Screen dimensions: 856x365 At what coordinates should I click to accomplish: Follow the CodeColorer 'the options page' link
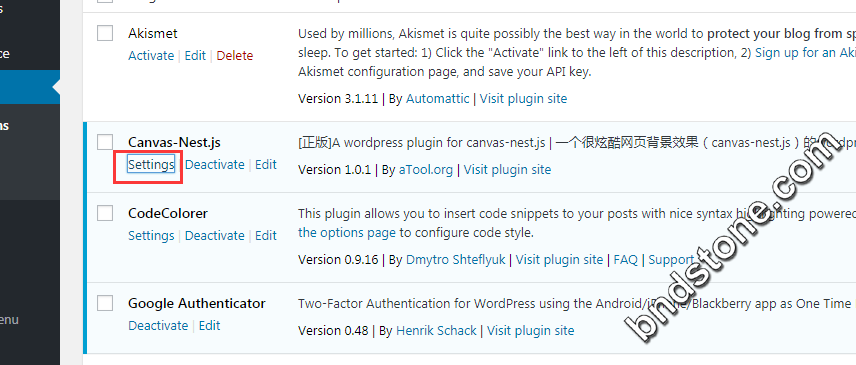pyautogui.click(x=347, y=233)
